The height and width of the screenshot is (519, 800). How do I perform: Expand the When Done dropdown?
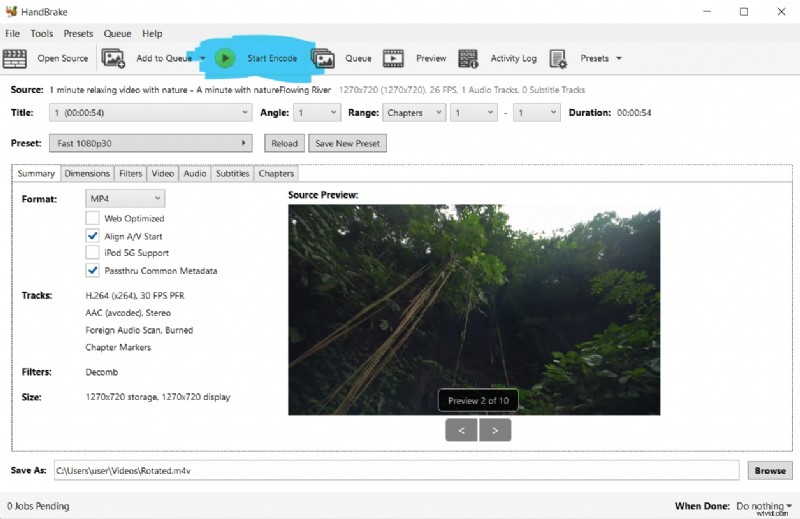pos(763,506)
